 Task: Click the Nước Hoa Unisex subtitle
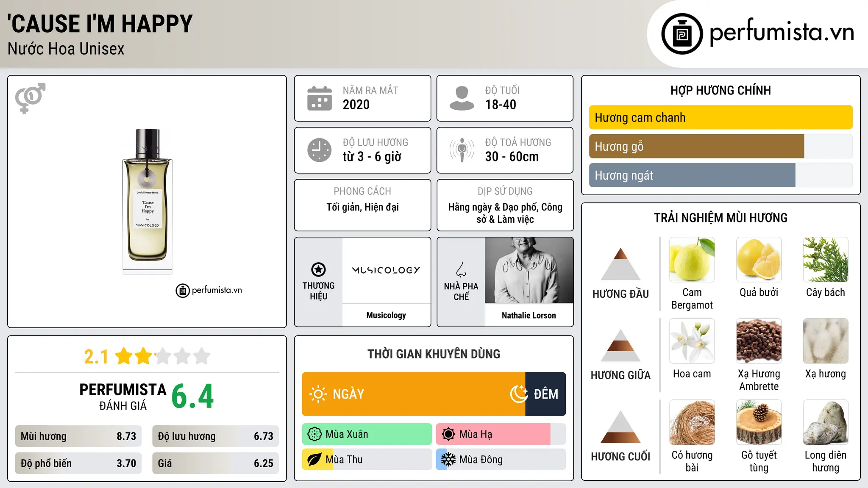[x=66, y=49]
